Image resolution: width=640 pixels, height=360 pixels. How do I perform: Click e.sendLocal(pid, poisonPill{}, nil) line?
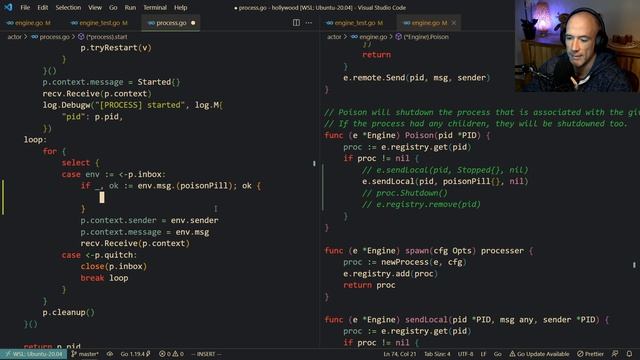click(x=445, y=181)
